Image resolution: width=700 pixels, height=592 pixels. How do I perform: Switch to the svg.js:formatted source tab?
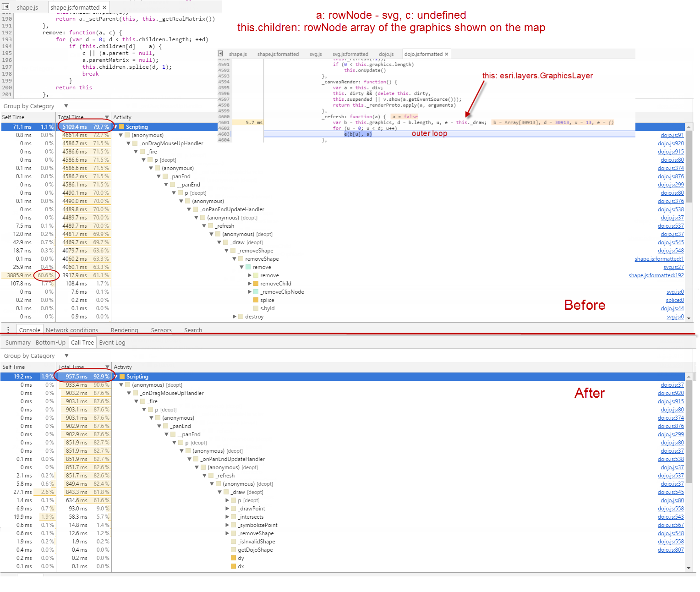tap(350, 54)
